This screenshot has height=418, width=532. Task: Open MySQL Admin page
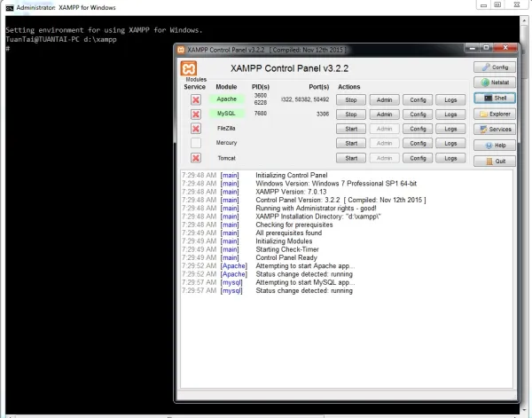[x=384, y=114]
